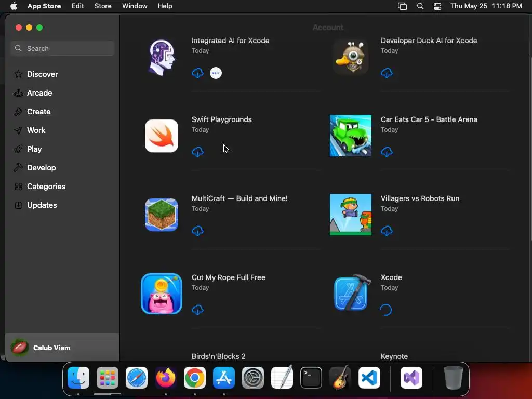Open MultiCraft app icon

tap(162, 215)
